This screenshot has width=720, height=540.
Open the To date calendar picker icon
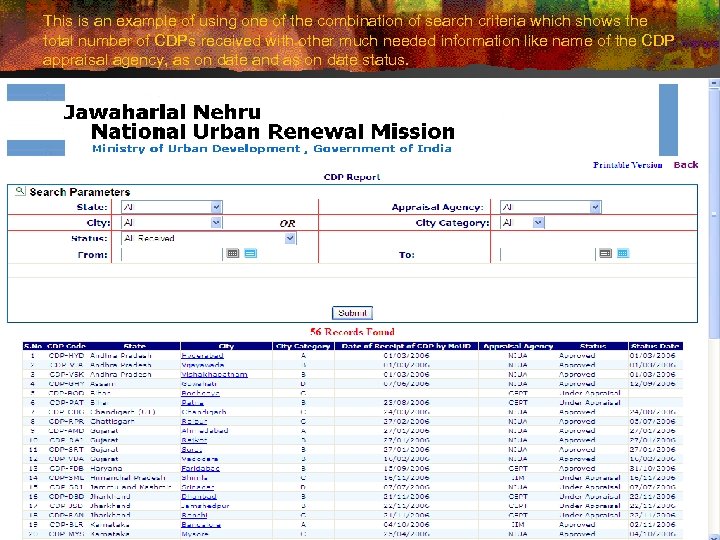[606, 253]
